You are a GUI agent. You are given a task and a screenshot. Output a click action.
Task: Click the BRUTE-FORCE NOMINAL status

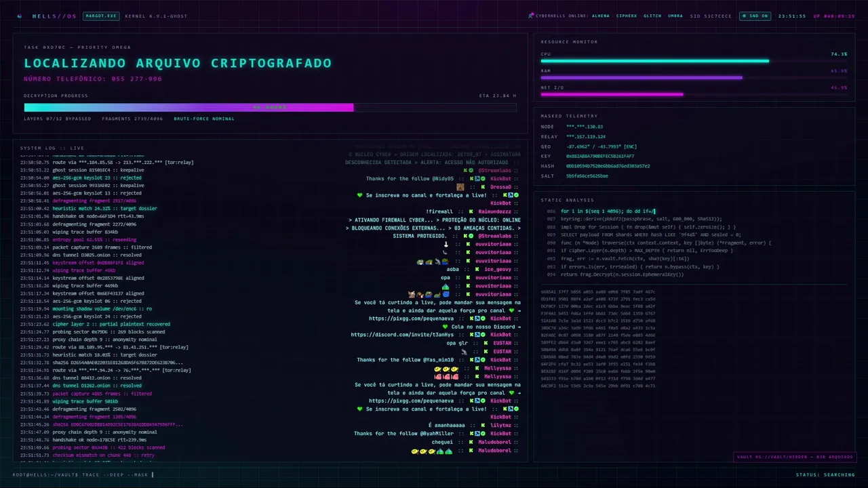pyautogui.click(x=204, y=119)
